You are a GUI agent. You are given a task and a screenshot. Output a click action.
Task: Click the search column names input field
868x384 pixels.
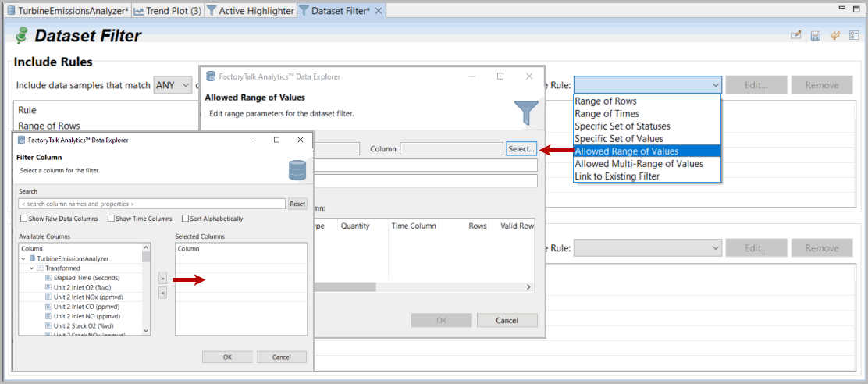pyautogui.click(x=152, y=204)
